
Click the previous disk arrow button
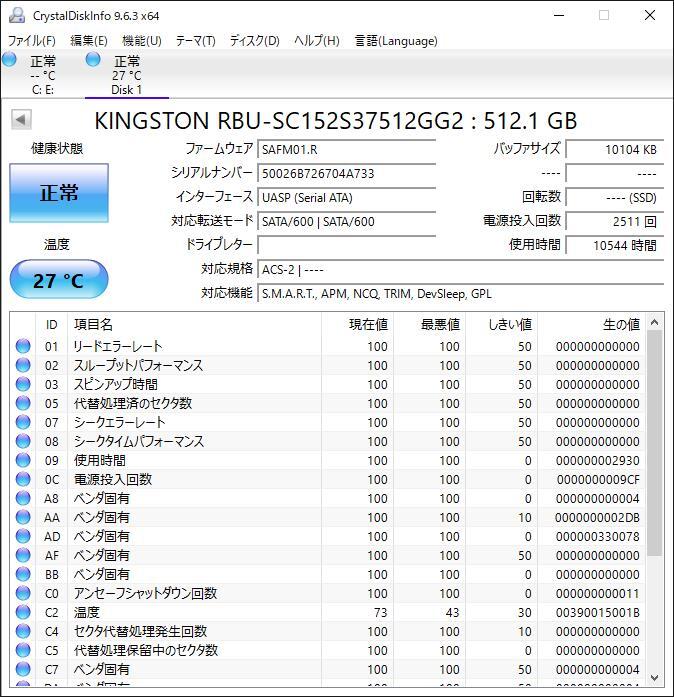click(x=20, y=120)
